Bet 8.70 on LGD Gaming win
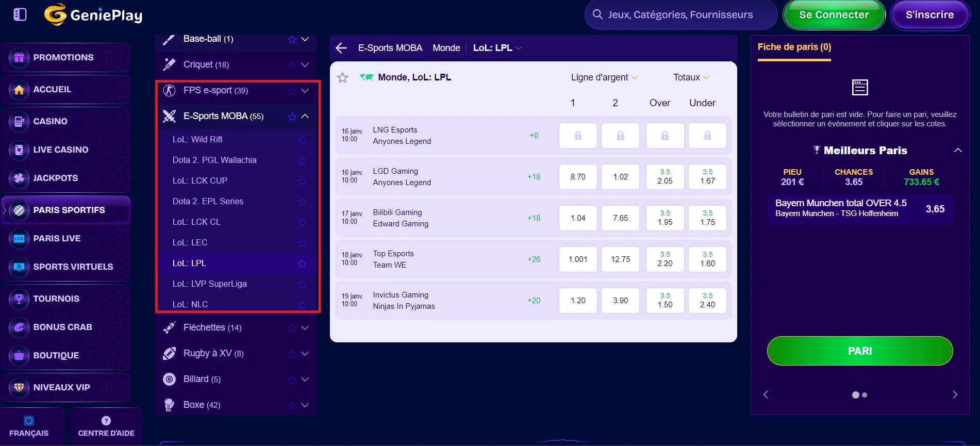The width and height of the screenshot is (980, 446). tap(578, 177)
